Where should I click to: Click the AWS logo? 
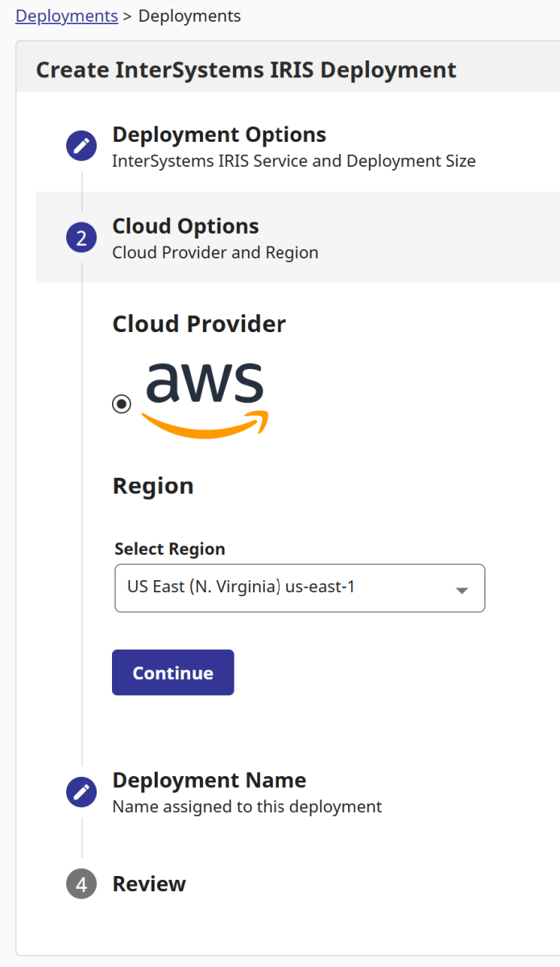point(205,400)
